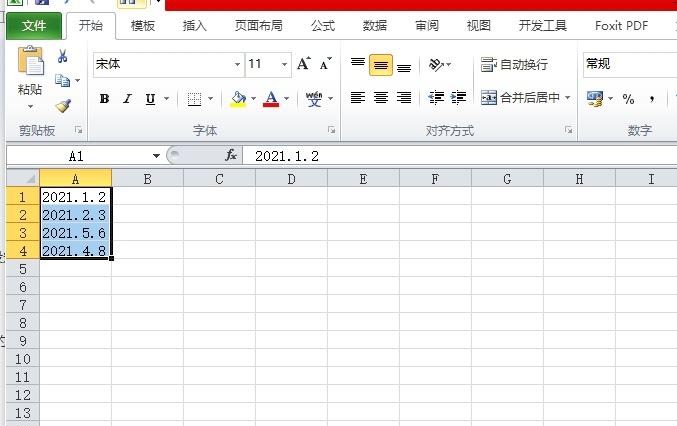Open Name Box dropdown arrow
677x426 pixels.
click(156, 156)
